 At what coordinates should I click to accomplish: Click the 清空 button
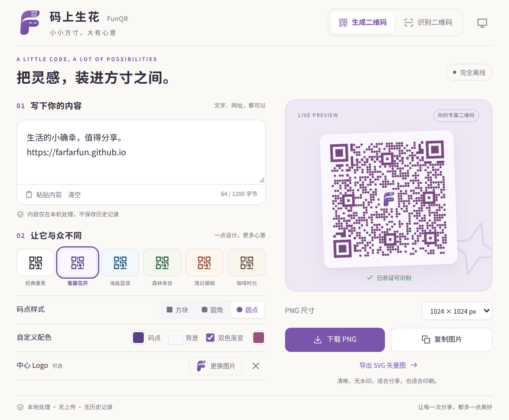pos(74,195)
